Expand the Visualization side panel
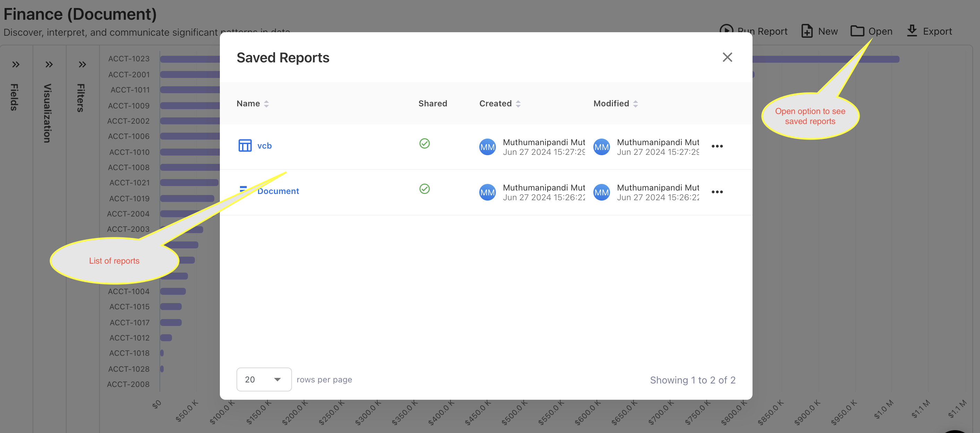The width and height of the screenshot is (980, 433). 49,64
